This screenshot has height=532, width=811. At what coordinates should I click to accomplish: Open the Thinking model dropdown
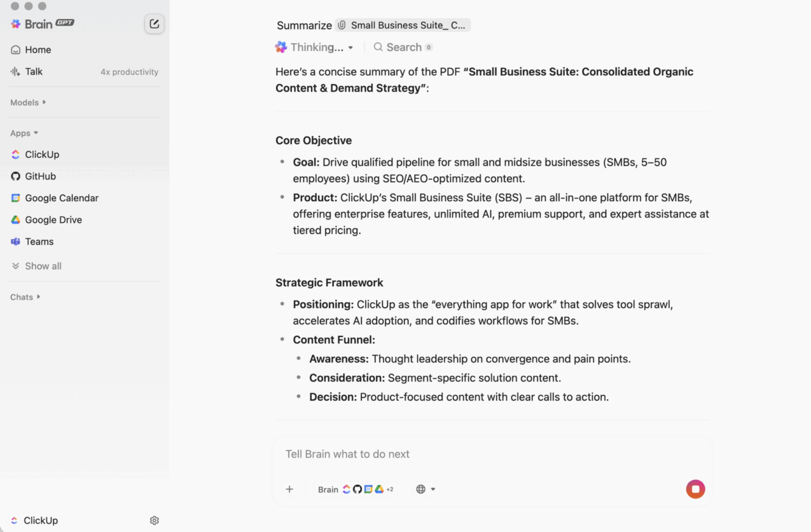click(x=315, y=47)
